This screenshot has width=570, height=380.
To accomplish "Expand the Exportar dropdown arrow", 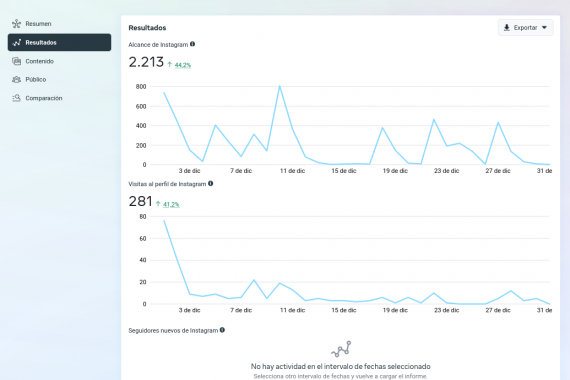I will tap(544, 28).
